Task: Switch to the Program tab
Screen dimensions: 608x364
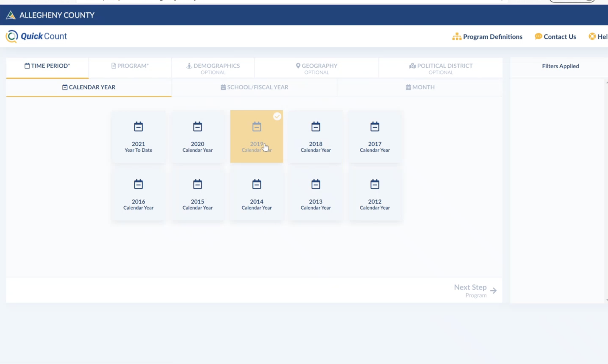Action: [x=130, y=68]
